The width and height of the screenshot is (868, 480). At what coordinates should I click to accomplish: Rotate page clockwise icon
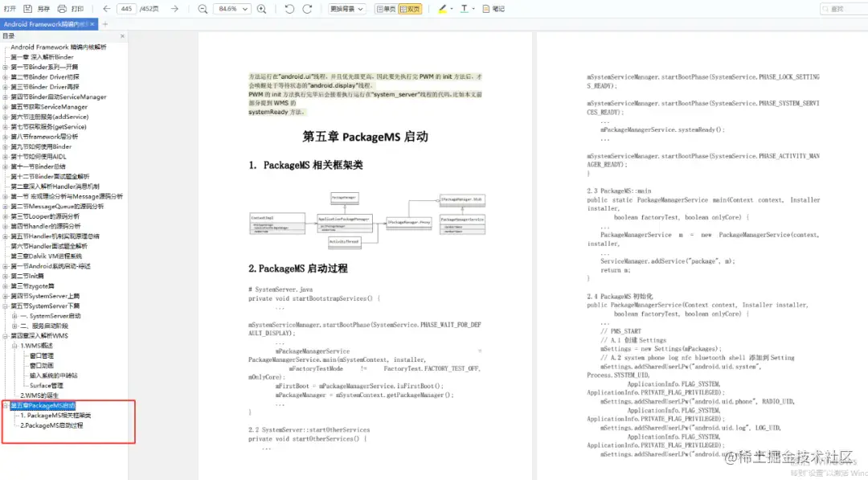307,9
